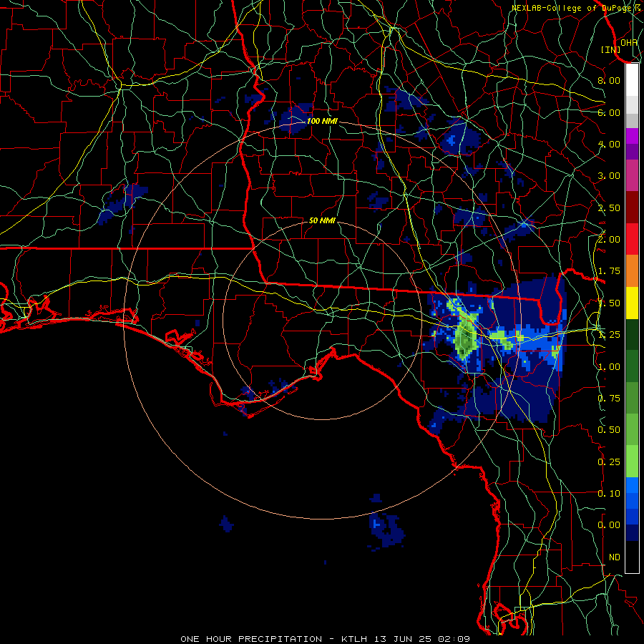Click the black ND legend swatch
Screen dimensions: 644x644
[x=632, y=557]
